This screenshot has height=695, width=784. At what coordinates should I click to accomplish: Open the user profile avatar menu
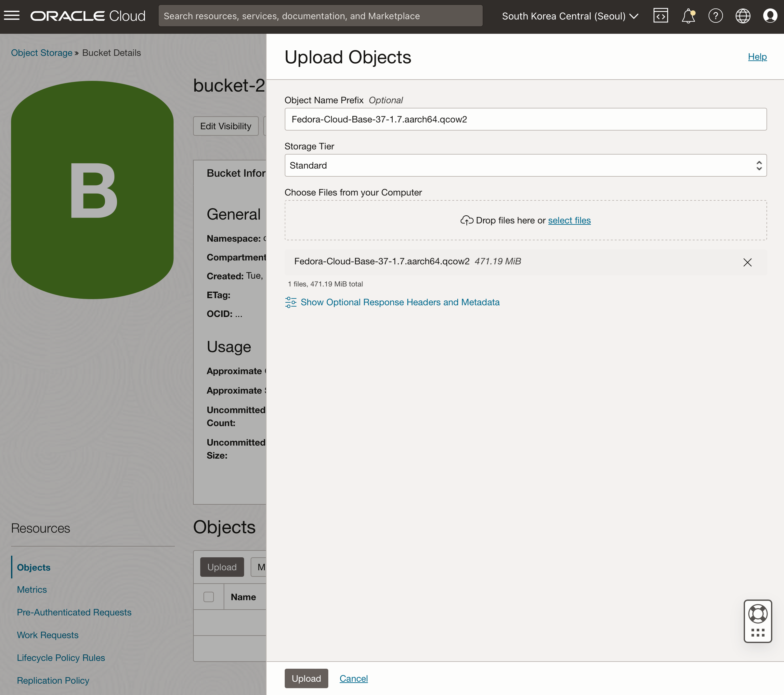(x=770, y=16)
